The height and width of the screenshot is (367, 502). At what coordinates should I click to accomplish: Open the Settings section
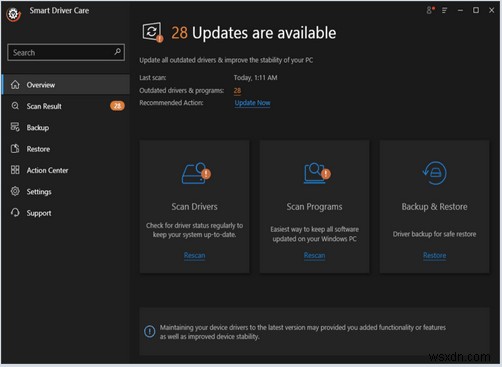coord(66,191)
